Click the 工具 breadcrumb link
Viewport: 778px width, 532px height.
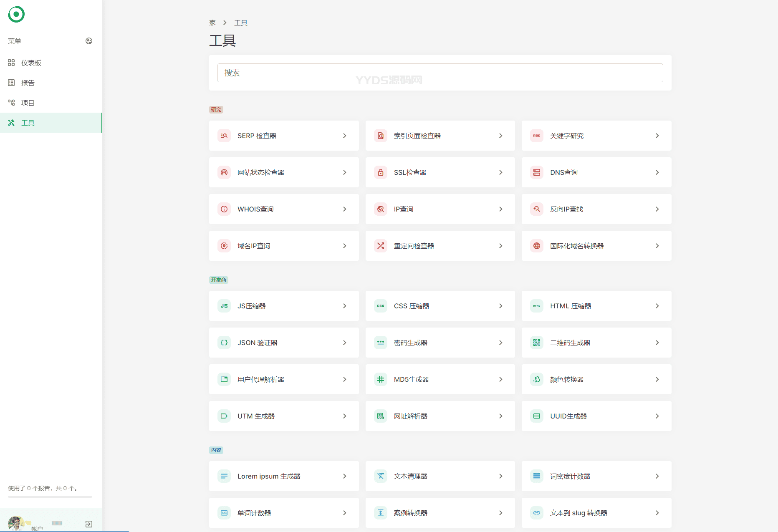tap(241, 23)
